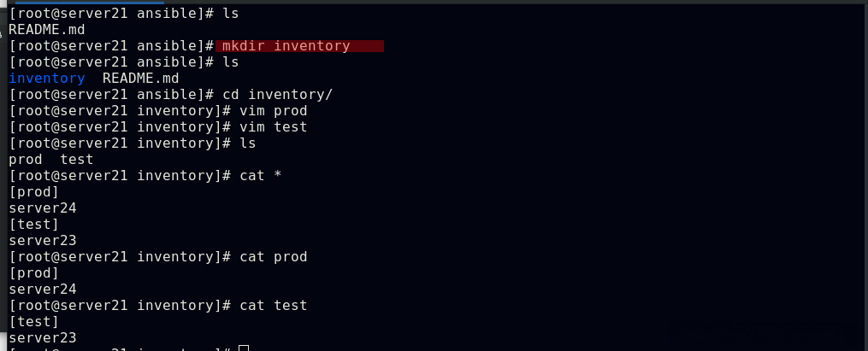Click the "vim prod" command
The width and height of the screenshot is (868, 351).
273,111
